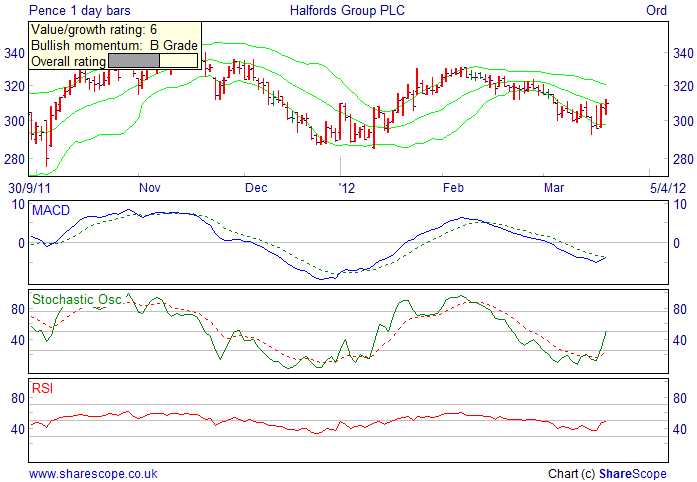Image resolution: width=697 pixels, height=482 pixels.
Task: Click the Stochastic 80 value on left axis
Action: (x=18, y=309)
